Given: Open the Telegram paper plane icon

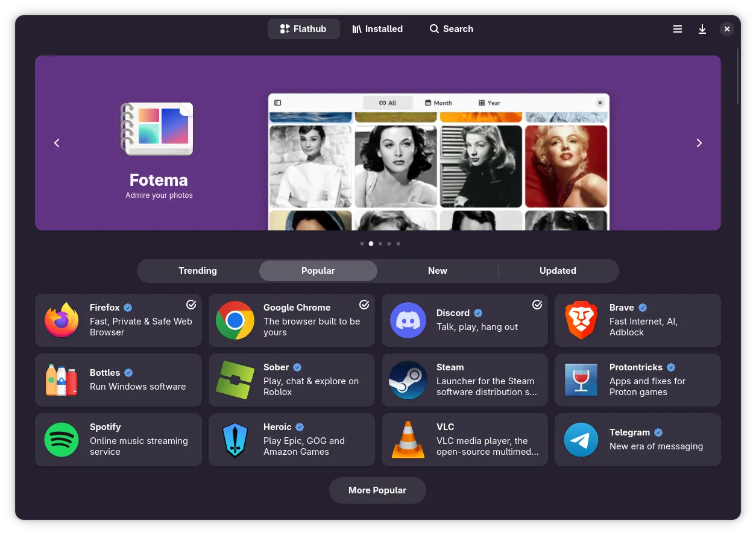Looking at the screenshot, I should coord(581,440).
